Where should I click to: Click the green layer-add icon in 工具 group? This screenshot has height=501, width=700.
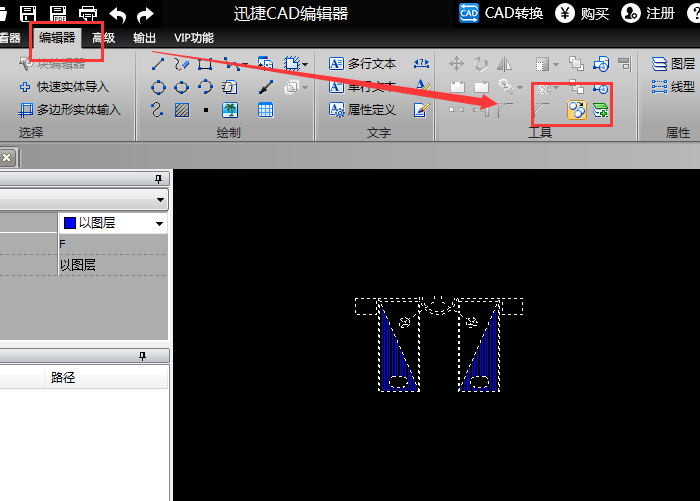(x=600, y=110)
